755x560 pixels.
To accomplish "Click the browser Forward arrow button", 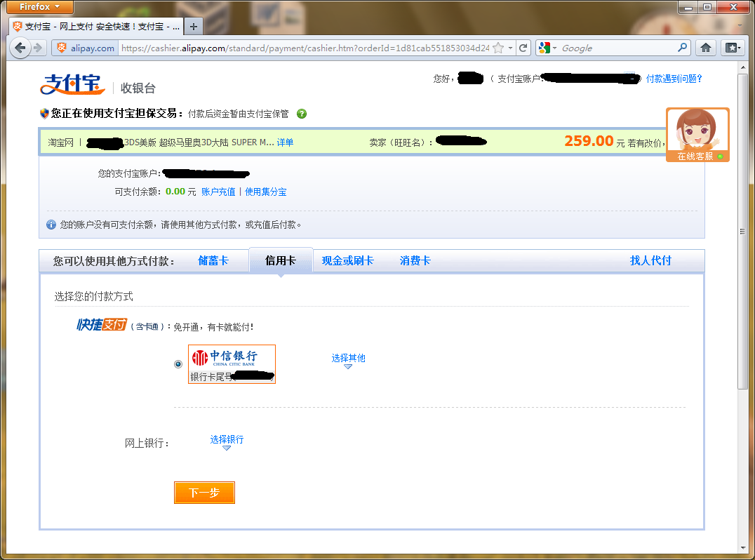I will (39, 48).
